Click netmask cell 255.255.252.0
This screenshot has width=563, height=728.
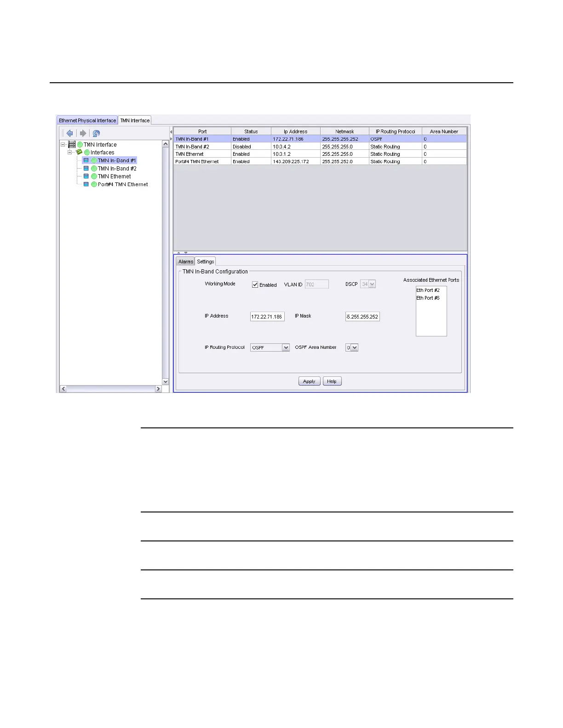345,161
